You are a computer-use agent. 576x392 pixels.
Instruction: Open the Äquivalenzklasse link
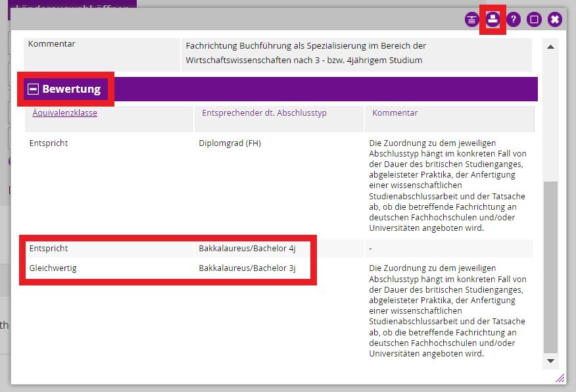[x=64, y=112]
